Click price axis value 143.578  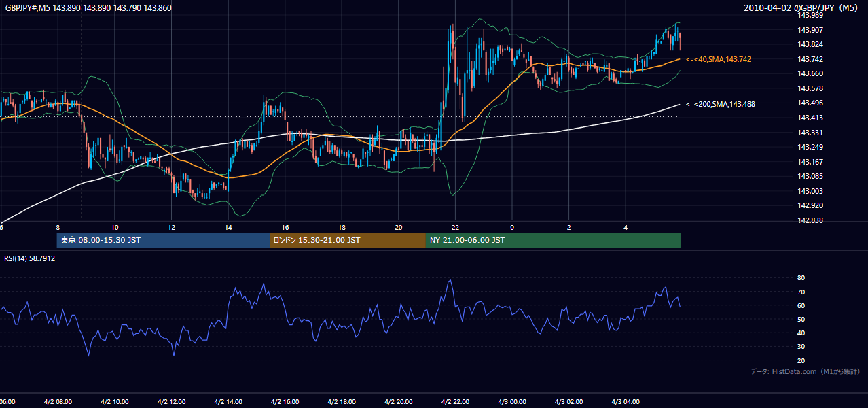810,88
